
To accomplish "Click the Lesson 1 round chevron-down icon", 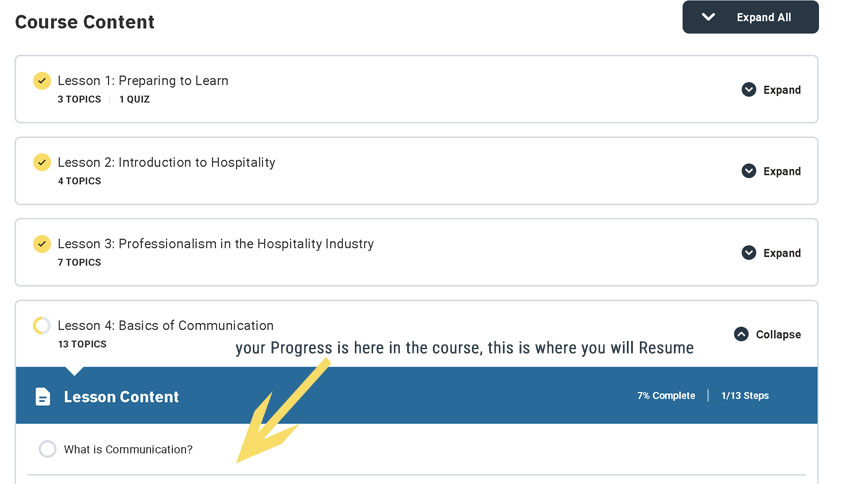I will pos(749,90).
